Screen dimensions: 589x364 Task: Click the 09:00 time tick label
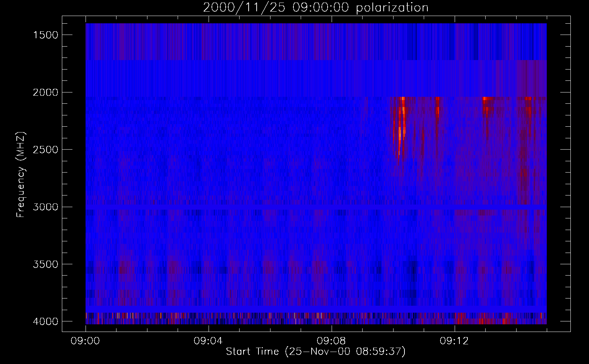pos(86,341)
